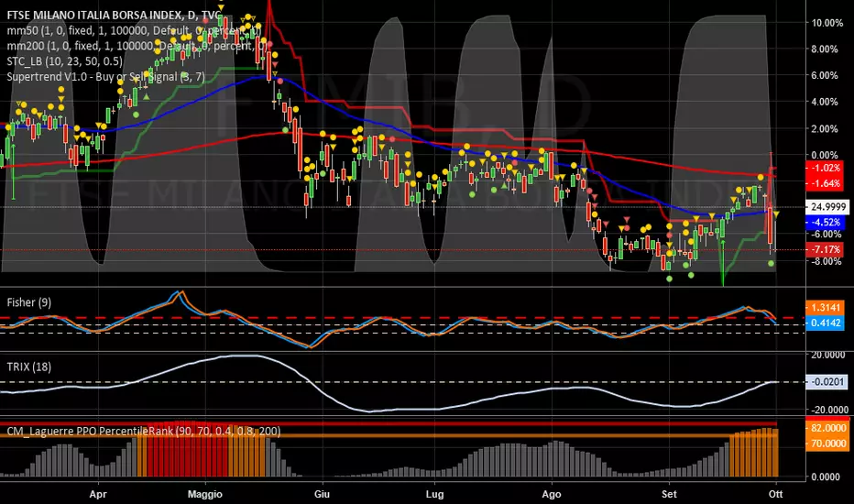Click the blue 0.4142 Fisher value label
Screen dimensions: 854x504
pos(826,323)
